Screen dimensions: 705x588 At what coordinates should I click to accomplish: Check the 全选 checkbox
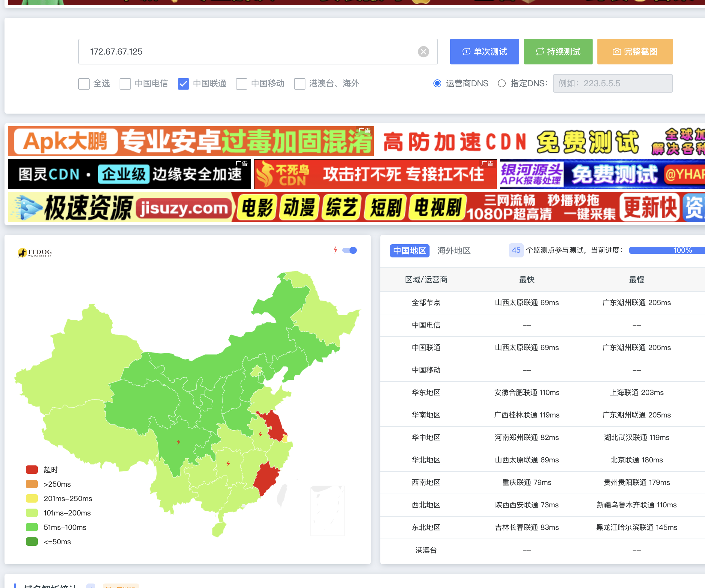[x=84, y=84]
